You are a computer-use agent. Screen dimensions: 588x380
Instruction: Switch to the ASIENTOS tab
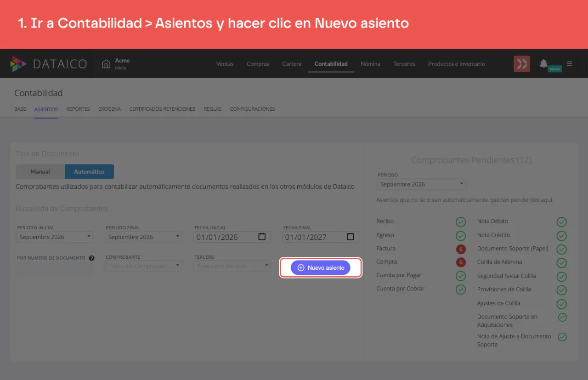tap(46, 109)
